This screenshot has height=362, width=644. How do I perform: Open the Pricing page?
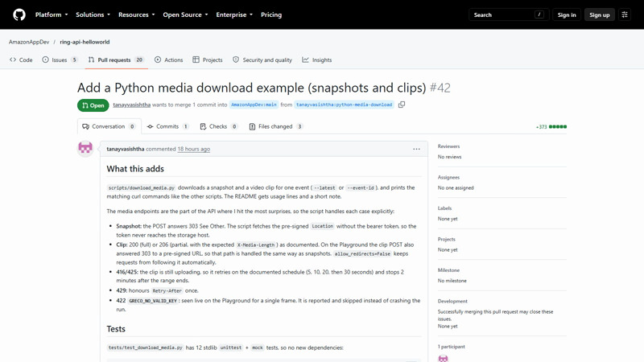tap(271, 14)
